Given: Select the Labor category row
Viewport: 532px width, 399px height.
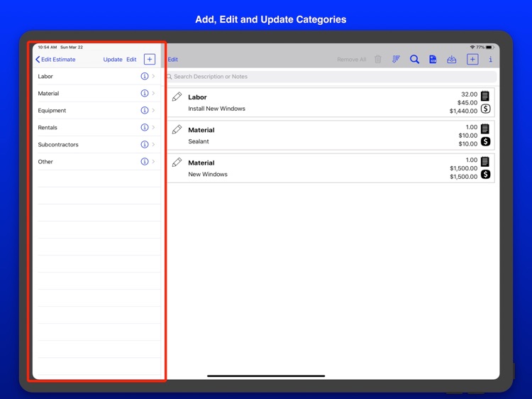Looking at the screenshot, I should coord(97,77).
